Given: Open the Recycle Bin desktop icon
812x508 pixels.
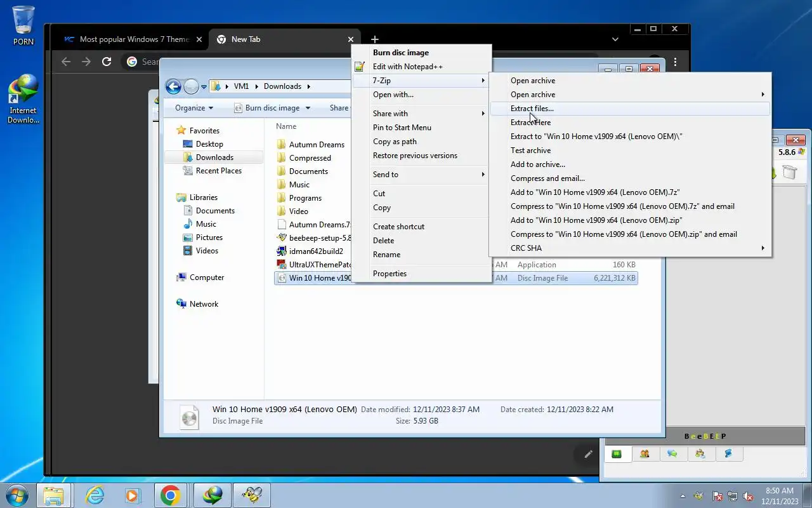Looking at the screenshot, I should click(x=23, y=25).
